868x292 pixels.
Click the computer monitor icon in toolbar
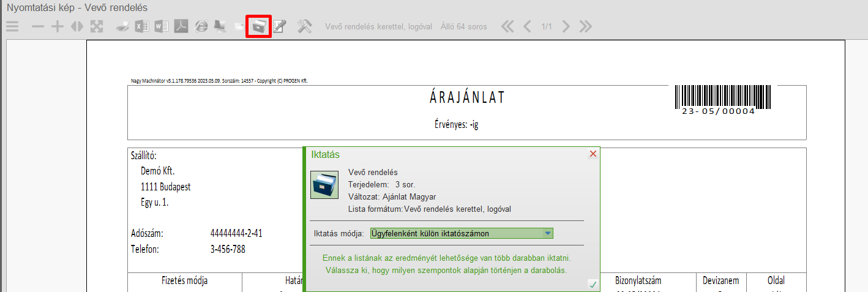point(220,26)
